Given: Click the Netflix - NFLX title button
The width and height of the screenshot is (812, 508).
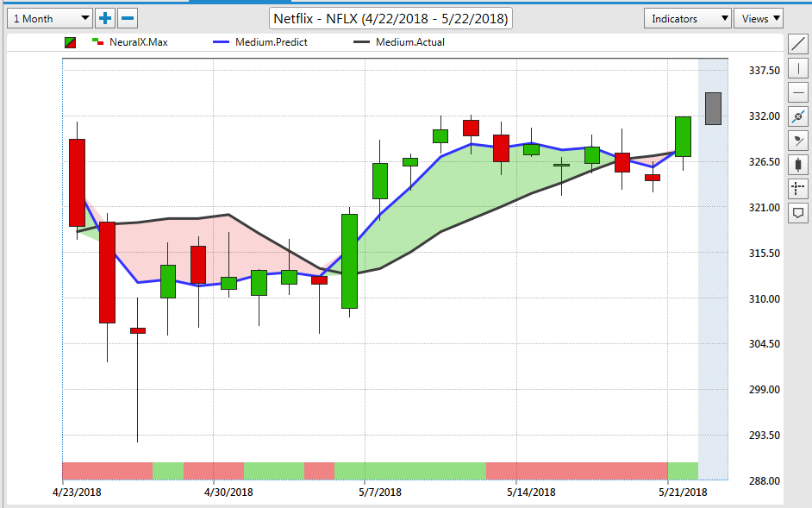Looking at the screenshot, I should tap(391, 18).
